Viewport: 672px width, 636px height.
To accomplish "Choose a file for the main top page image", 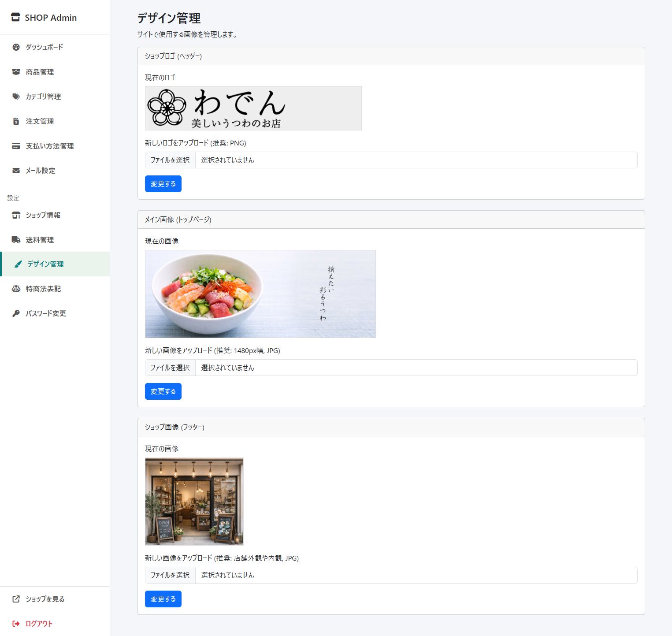I will pyautogui.click(x=170, y=368).
